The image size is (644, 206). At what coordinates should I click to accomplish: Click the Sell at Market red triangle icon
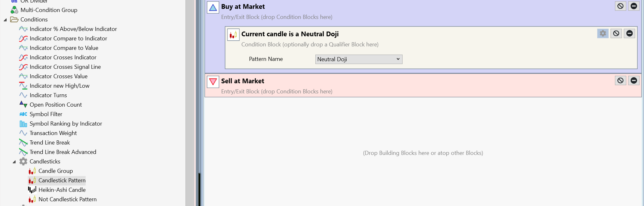[213, 82]
